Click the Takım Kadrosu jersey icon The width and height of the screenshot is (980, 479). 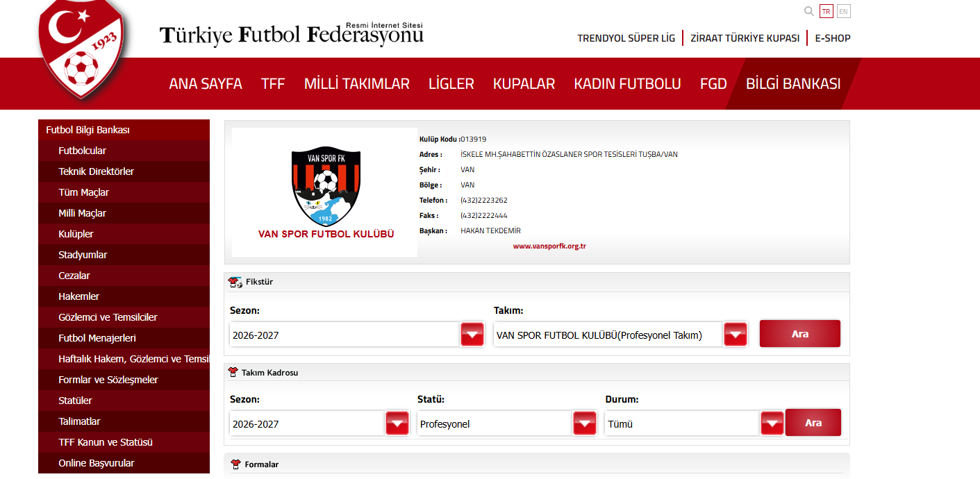[233, 373]
